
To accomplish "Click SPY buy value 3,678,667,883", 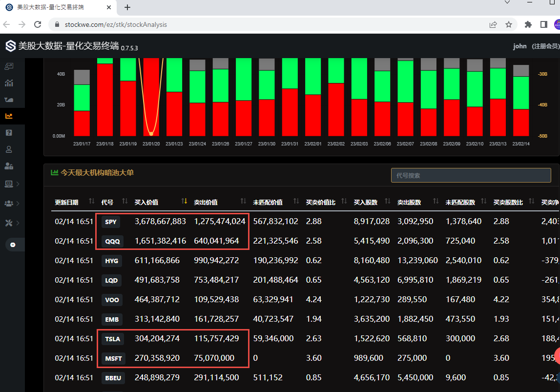I will pos(160,221).
